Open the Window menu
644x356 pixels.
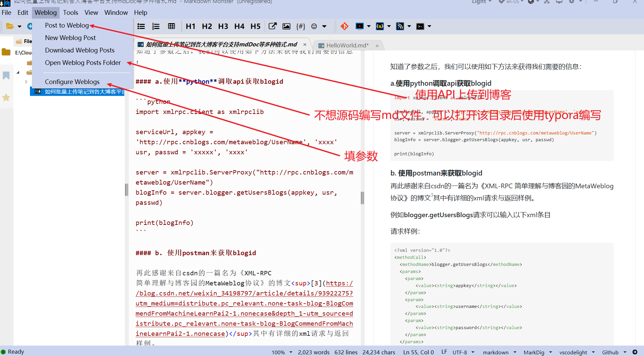(x=116, y=12)
